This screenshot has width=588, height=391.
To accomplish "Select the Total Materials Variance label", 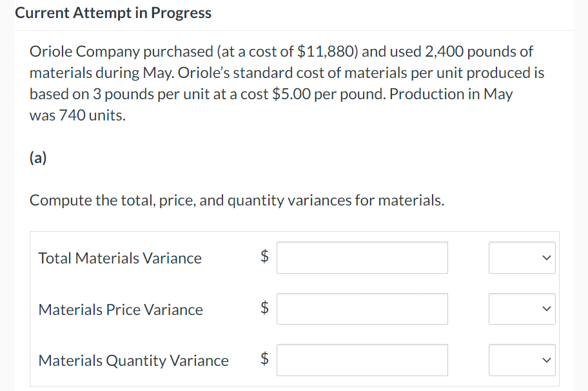I will (119, 258).
